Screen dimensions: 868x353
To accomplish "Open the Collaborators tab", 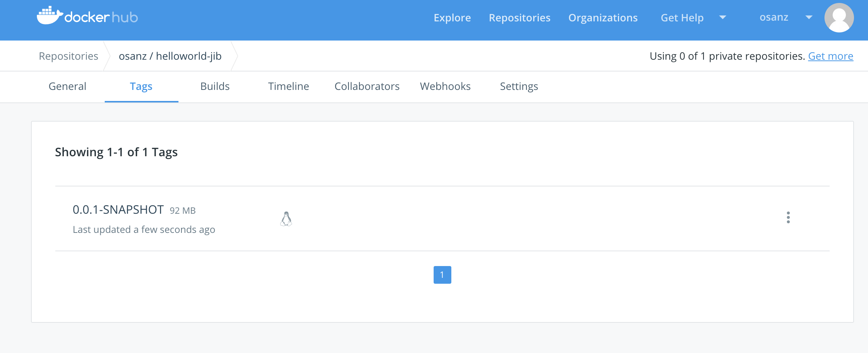I will 367,86.
